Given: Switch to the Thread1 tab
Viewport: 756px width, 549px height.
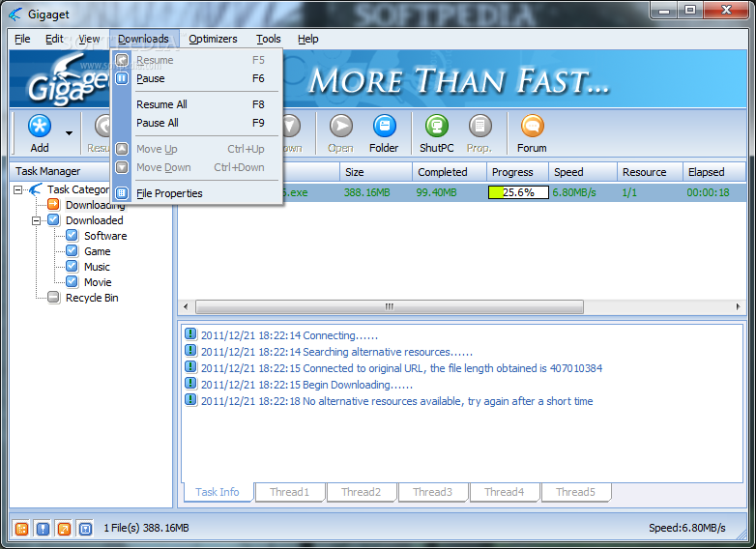Looking at the screenshot, I should [x=289, y=492].
